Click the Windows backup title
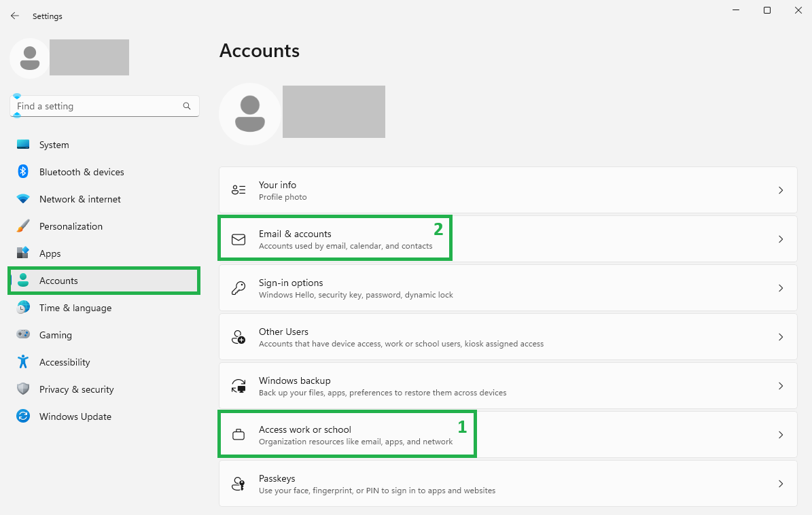 [295, 380]
